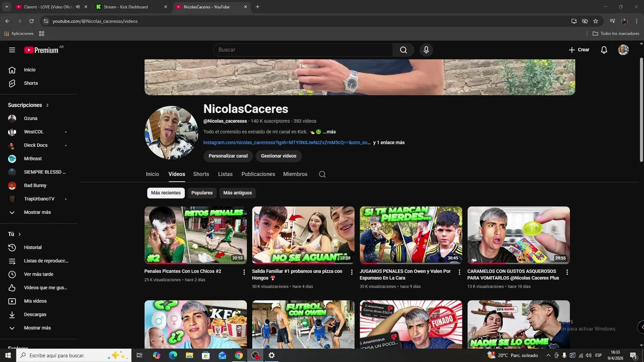Open the account avatar menu
Screen dimensions: 644x362
(x=623, y=50)
